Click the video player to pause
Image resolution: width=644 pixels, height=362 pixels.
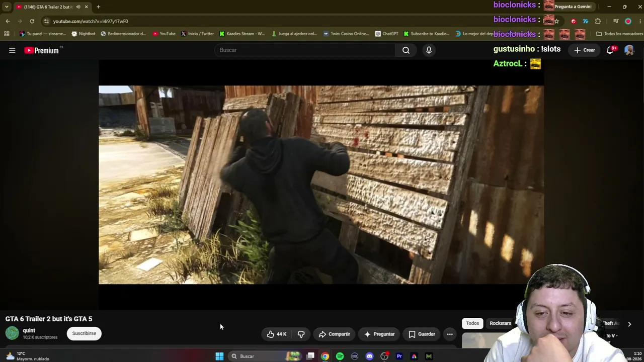click(x=321, y=185)
